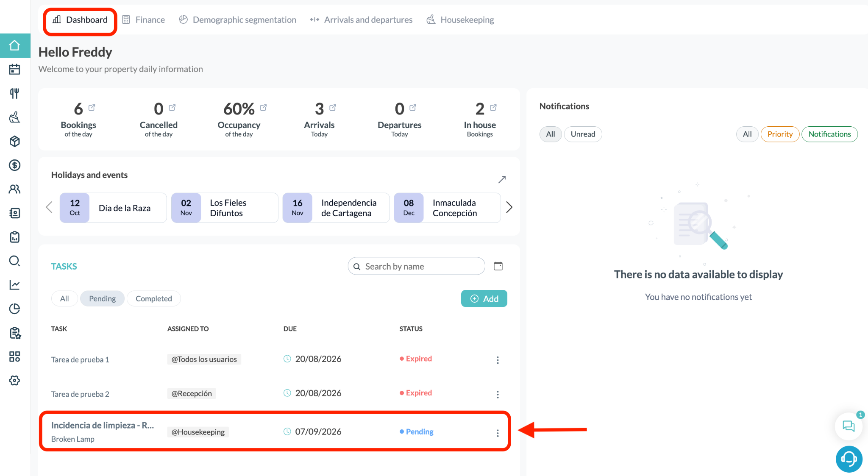
Task: Switch to the Finance tab
Action: click(x=144, y=19)
